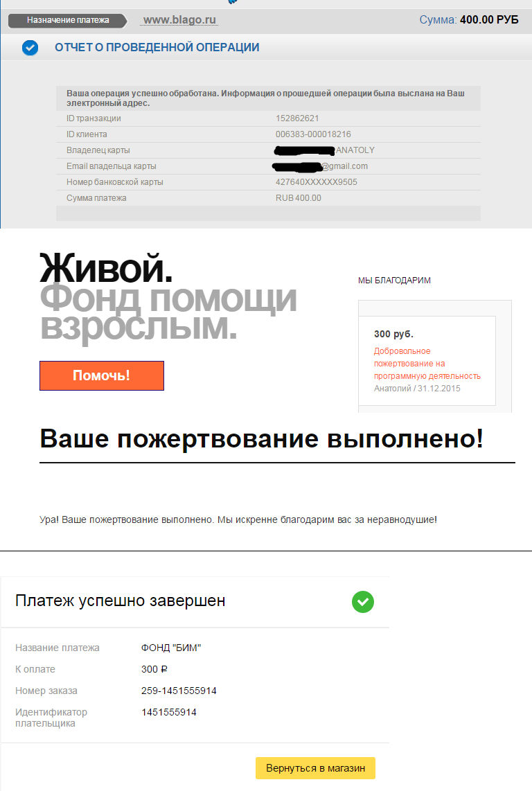
Task: Click the Живой foundation logo text
Action: click(106, 268)
